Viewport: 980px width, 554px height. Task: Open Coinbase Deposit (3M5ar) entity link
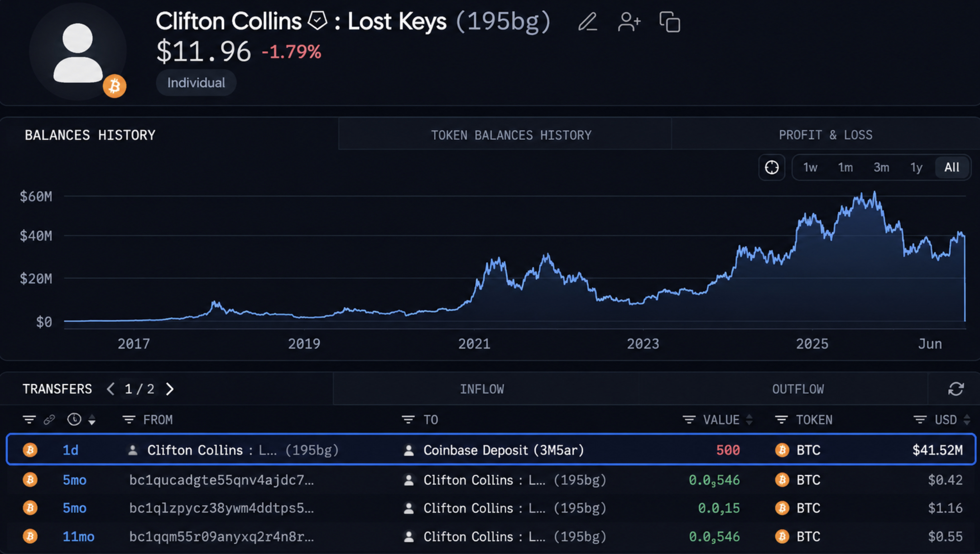point(504,450)
